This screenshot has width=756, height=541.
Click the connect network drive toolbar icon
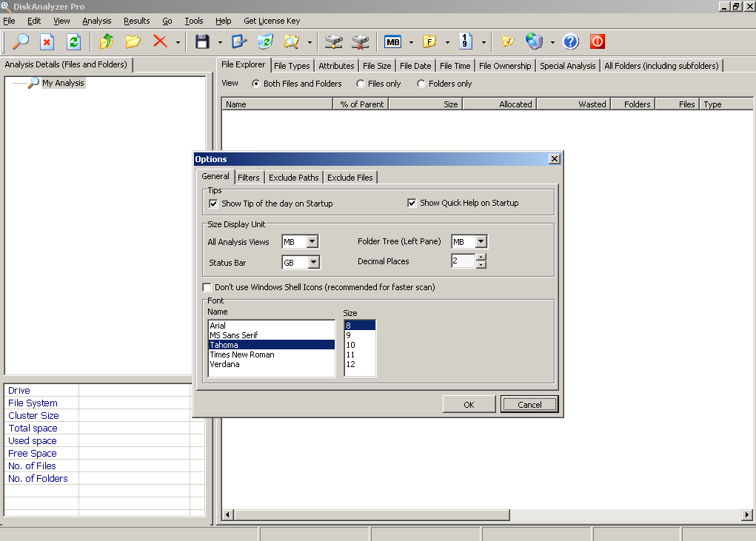click(333, 42)
